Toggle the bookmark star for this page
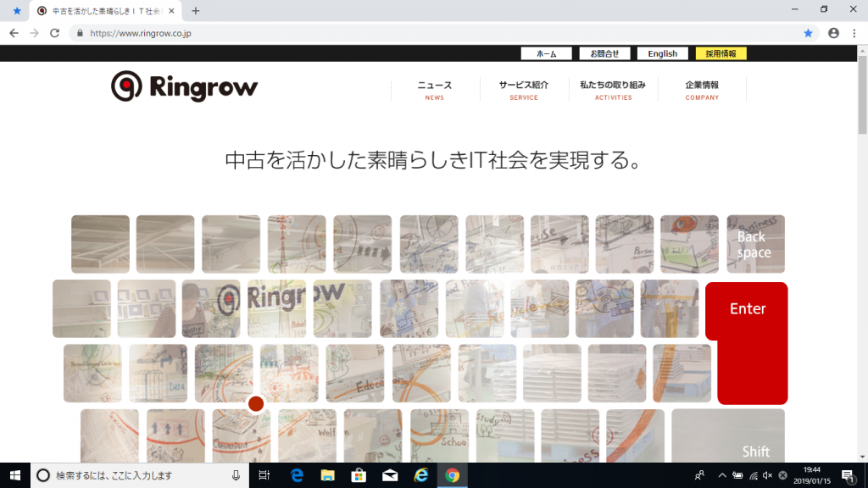 click(x=807, y=33)
